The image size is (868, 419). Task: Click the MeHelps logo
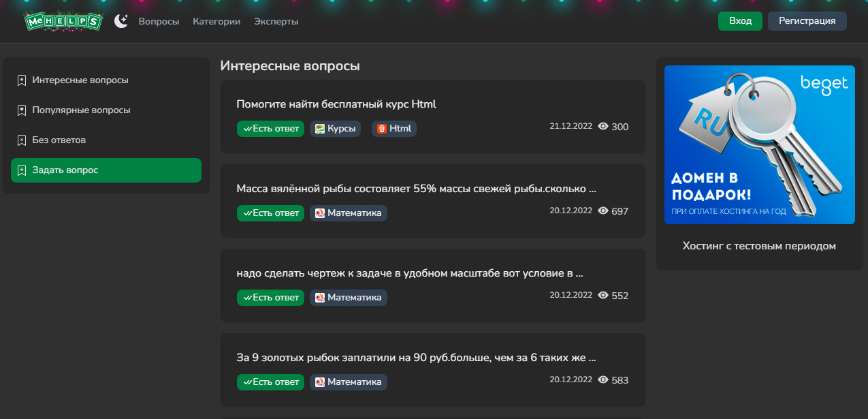(x=63, y=22)
